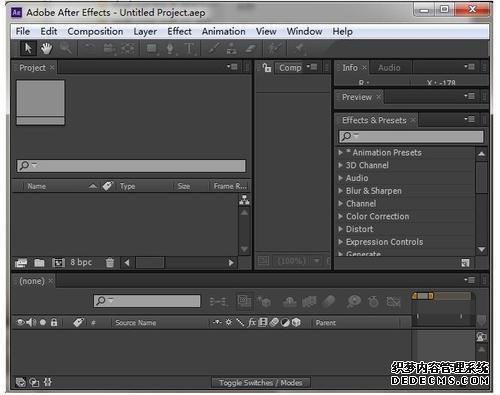500x395 pixels.
Task: Create a new composition from Project panel
Action: tap(58, 263)
